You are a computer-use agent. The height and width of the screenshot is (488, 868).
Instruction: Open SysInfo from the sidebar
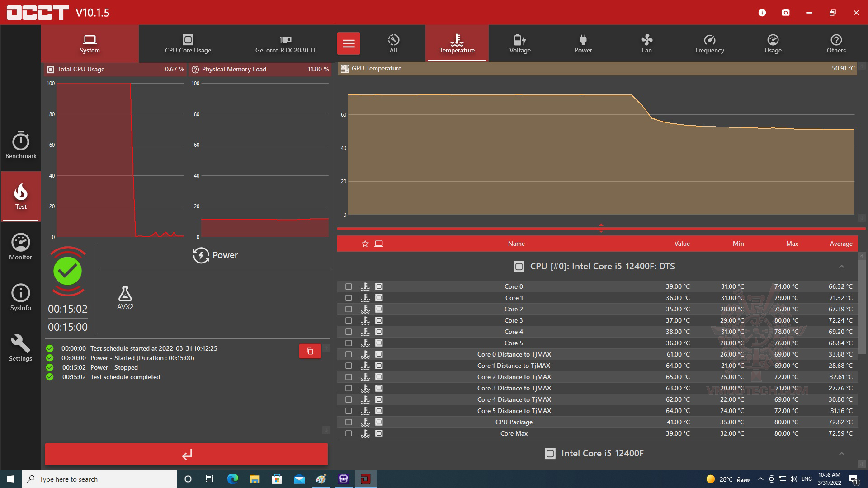[x=21, y=297]
